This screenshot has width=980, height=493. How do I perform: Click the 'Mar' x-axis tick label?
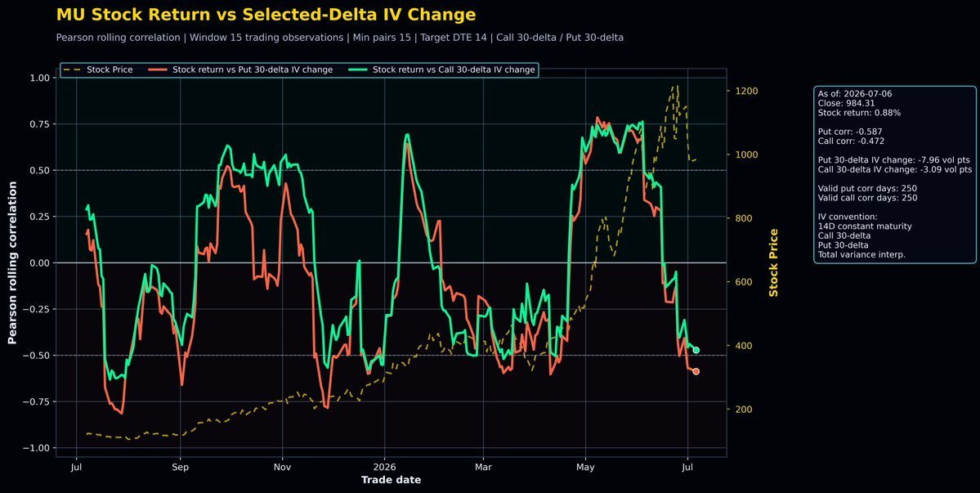pyautogui.click(x=483, y=467)
